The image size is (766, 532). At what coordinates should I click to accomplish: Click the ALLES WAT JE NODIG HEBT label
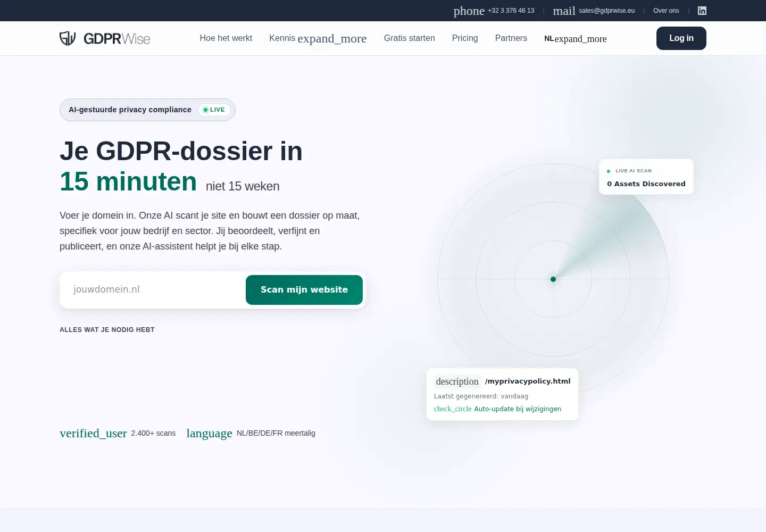(x=107, y=330)
